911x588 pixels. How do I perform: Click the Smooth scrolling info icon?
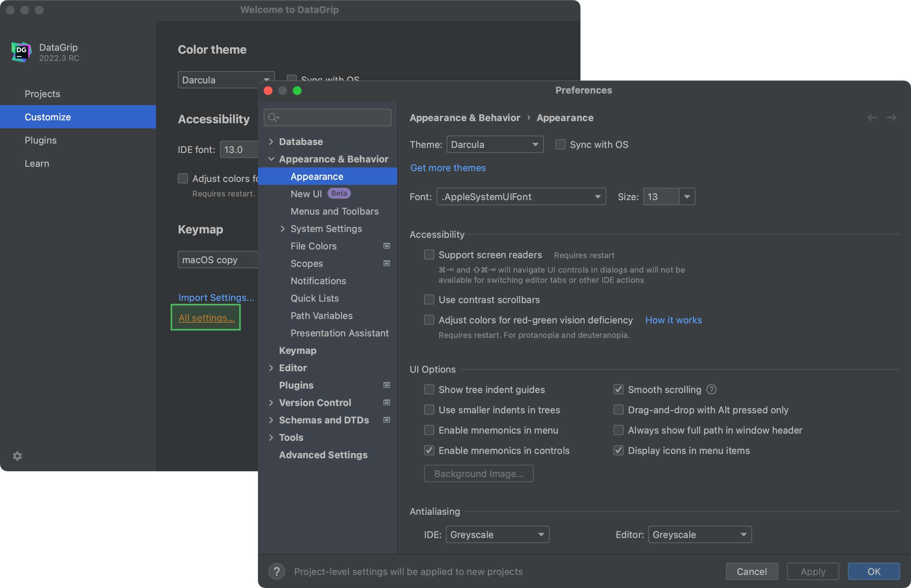pyautogui.click(x=711, y=389)
